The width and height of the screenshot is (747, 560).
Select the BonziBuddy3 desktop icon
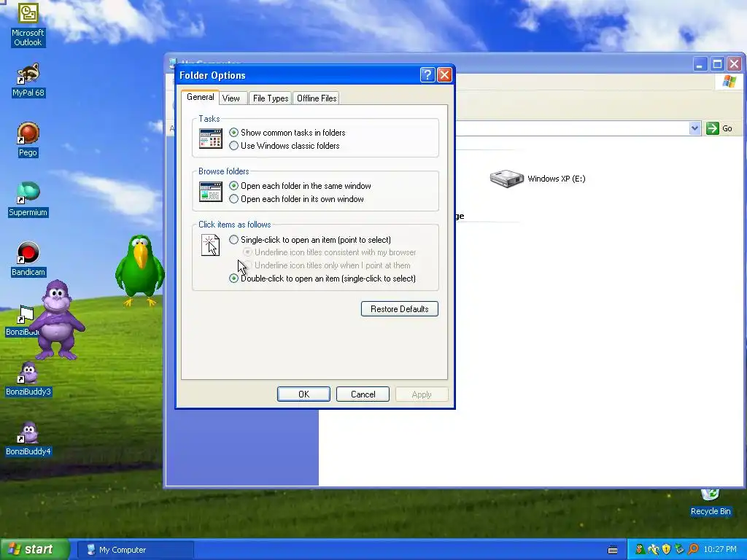[x=28, y=379]
